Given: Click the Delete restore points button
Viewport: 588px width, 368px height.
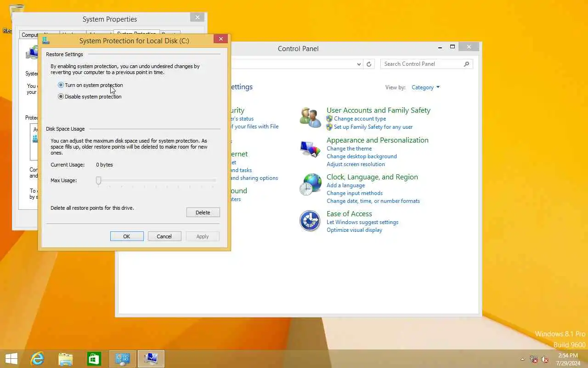Looking at the screenshot, I should tap(203, 213).
